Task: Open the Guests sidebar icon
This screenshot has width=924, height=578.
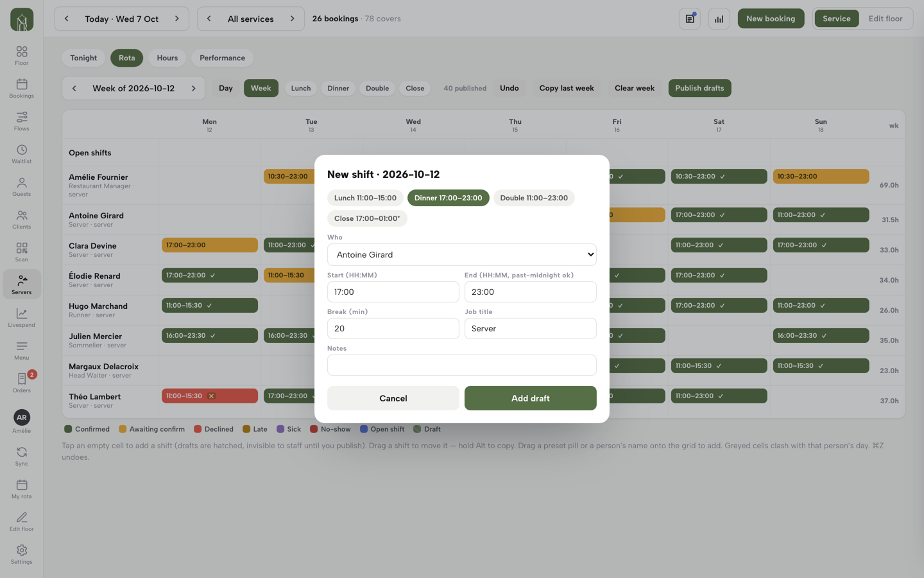Action: (x=22, y=186)
